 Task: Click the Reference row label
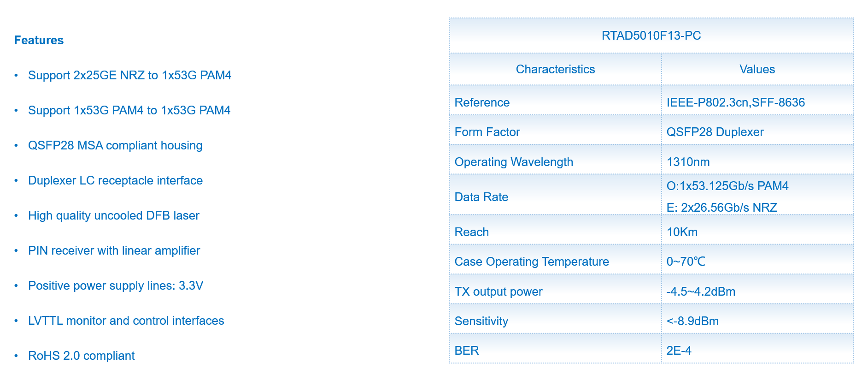482,102
